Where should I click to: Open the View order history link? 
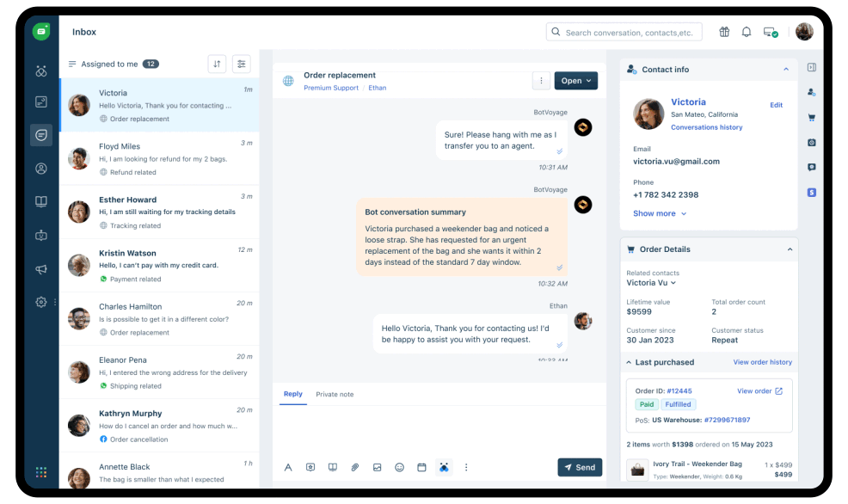click(762, 362)
